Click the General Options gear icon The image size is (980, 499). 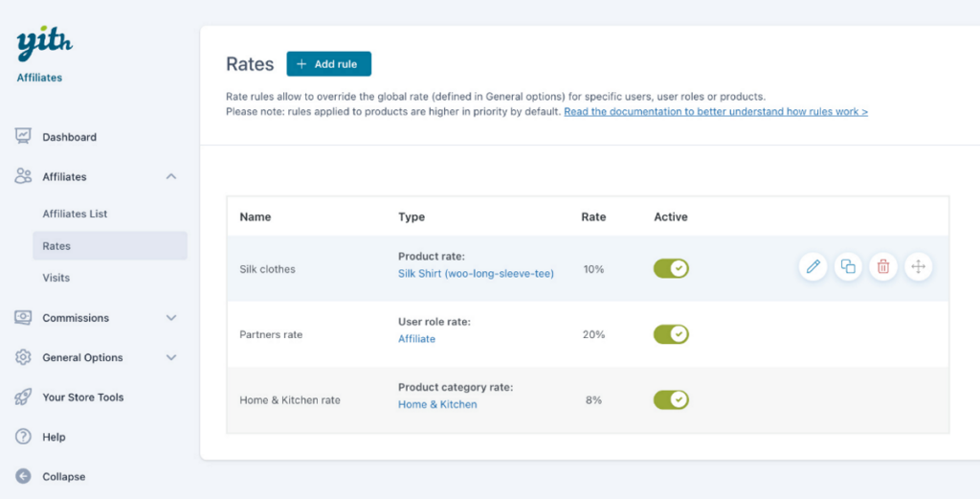[x=23, y=357]
